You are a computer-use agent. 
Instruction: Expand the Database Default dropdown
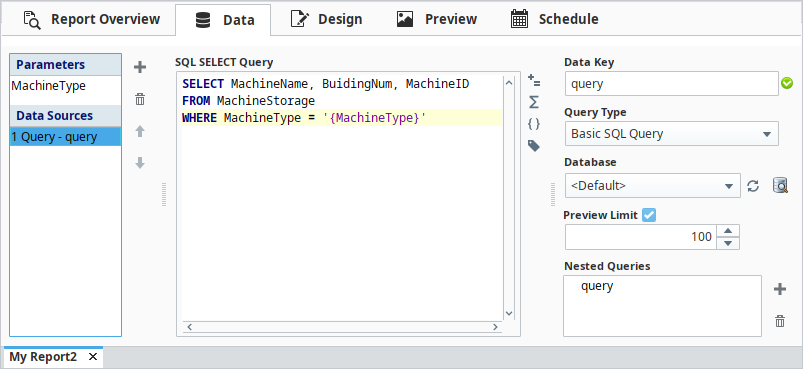[653, 186]
